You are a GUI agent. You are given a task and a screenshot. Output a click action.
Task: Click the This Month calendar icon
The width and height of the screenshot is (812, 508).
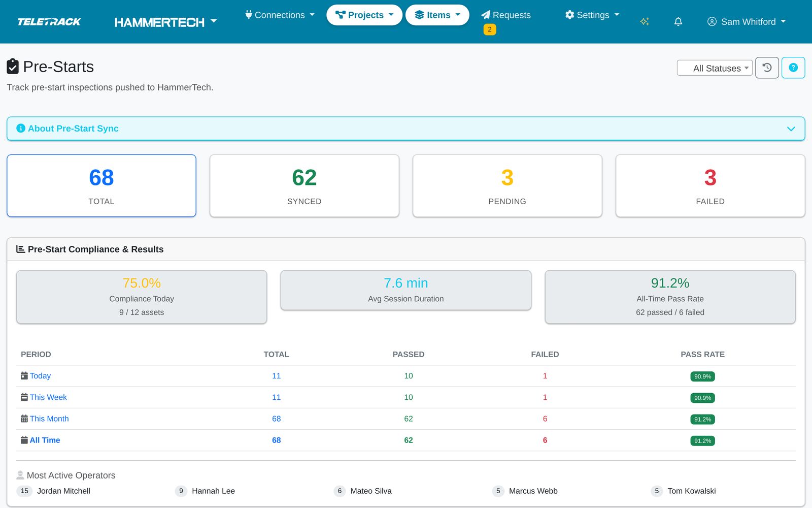click(x=24, y=419)
